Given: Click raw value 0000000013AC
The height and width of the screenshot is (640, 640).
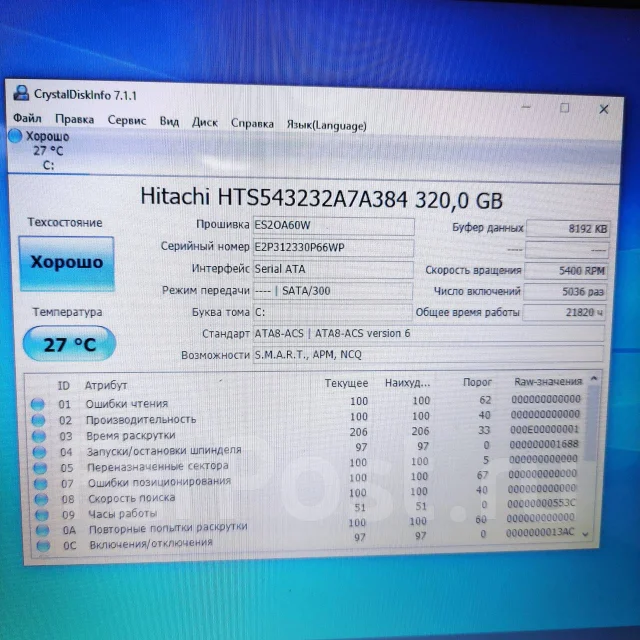Looking at the screenshot, I should tap(540, 532).
